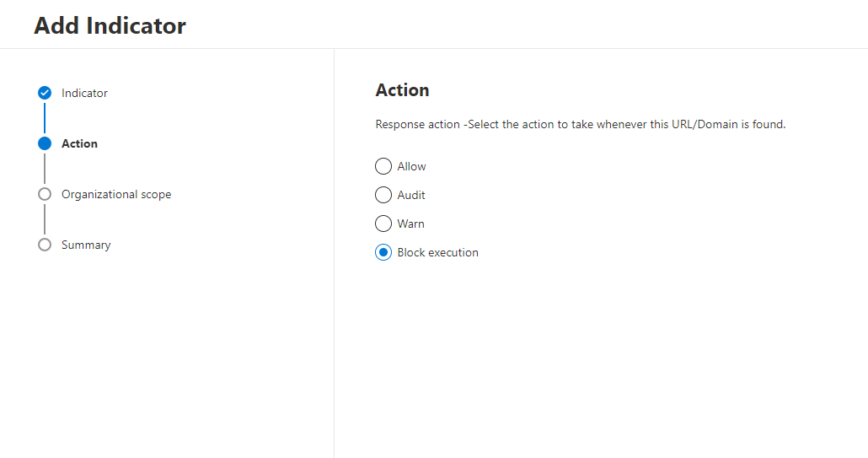The image size is (868, 458).
Task: Go back to the Indicator step label
Action: [x=84, y=93]
